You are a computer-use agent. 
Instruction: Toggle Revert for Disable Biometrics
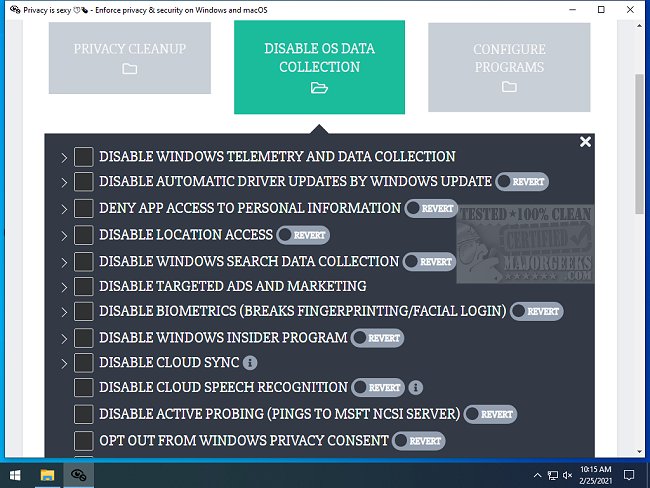[536, 311]
